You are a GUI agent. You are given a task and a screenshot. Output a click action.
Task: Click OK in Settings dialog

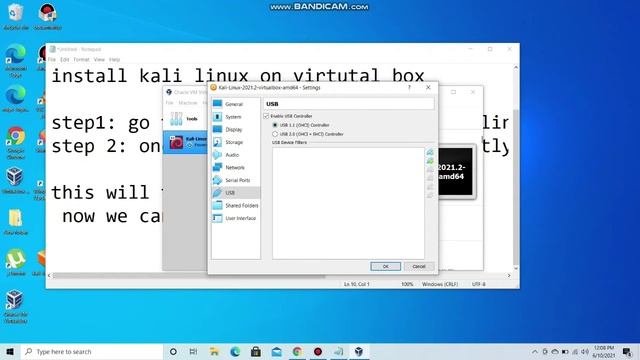click(385, 266)
